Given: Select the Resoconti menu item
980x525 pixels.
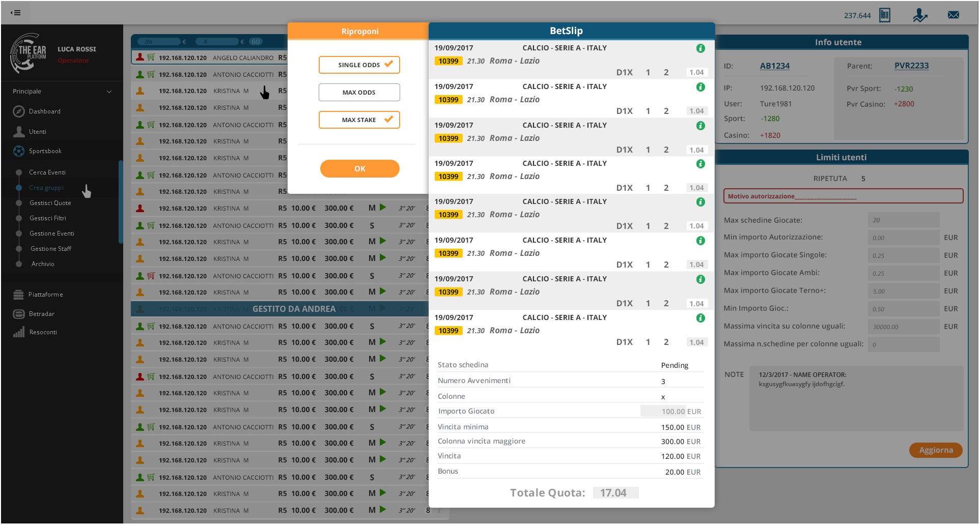Looking at the screenshot, I should (43, 332).
